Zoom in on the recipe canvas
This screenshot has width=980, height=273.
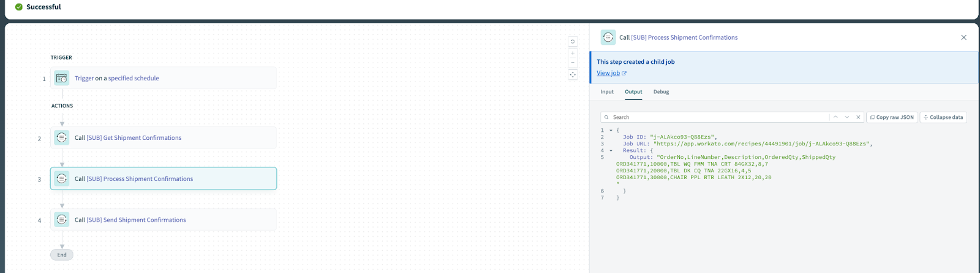pyautogui.click(x=573, y=53)
